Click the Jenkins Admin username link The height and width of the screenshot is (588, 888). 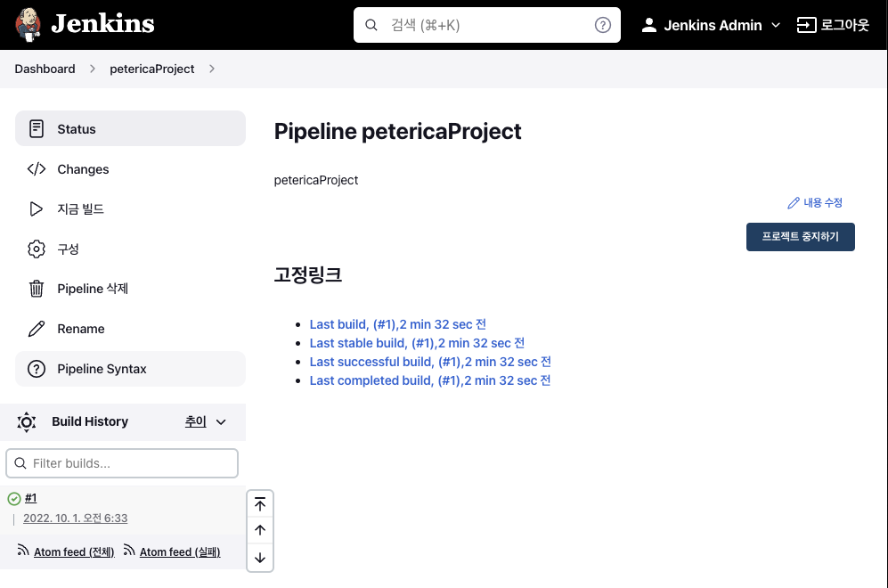(713, 25)
